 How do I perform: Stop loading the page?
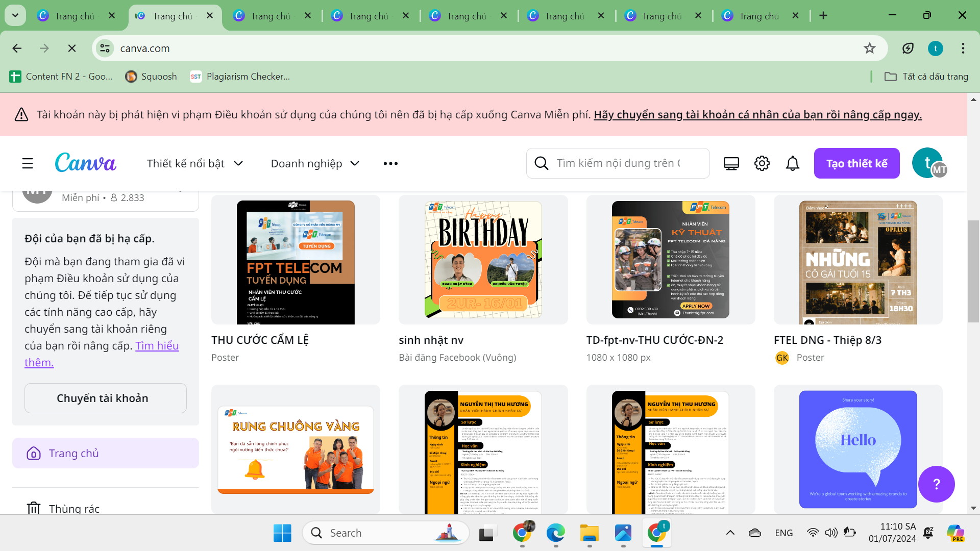tap(72, 48)
